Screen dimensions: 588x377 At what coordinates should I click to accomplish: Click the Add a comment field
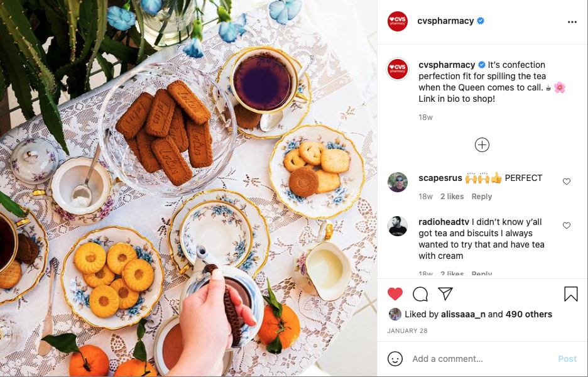pyautogui.click(x=481, y=359)
